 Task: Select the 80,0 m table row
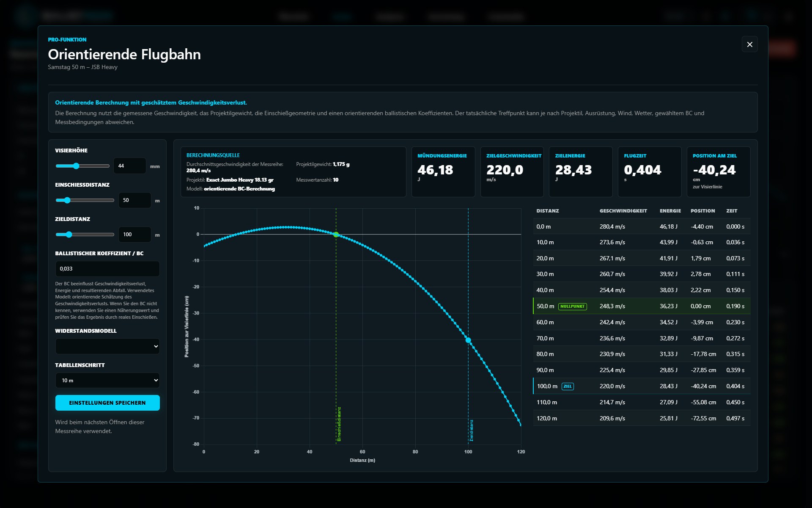(642, 354)
